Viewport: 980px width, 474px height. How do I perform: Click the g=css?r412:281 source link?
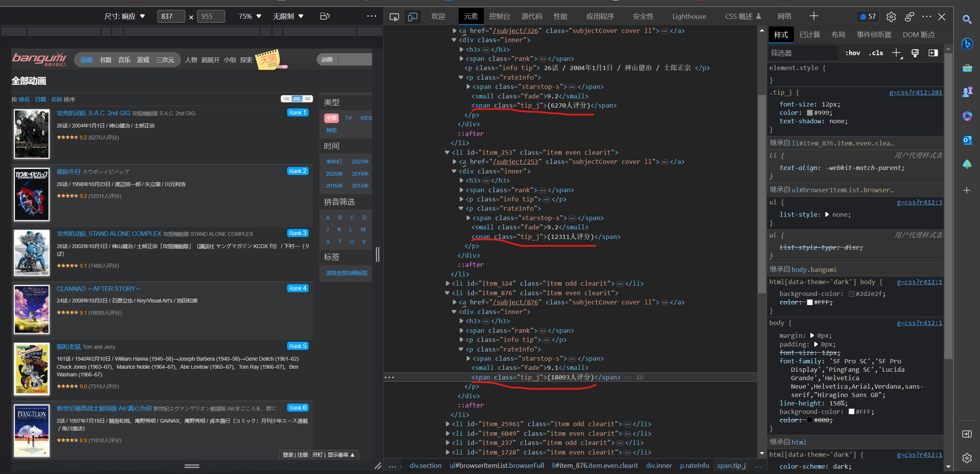[915, 92]
